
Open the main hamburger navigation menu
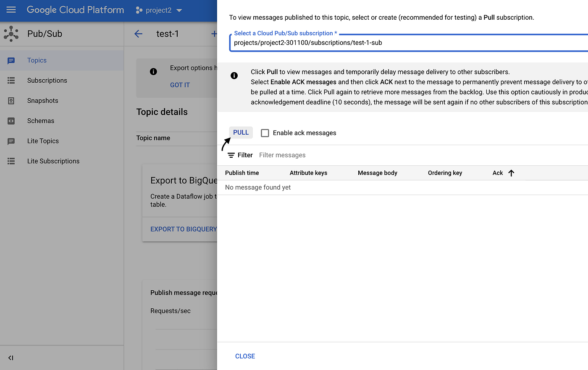tap(11, 10)
